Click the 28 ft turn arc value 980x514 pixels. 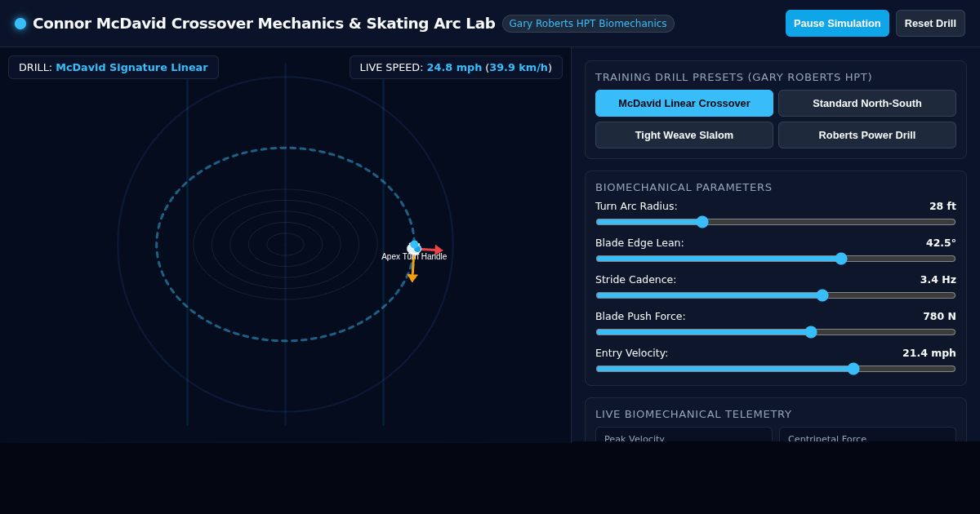[942, 206]
